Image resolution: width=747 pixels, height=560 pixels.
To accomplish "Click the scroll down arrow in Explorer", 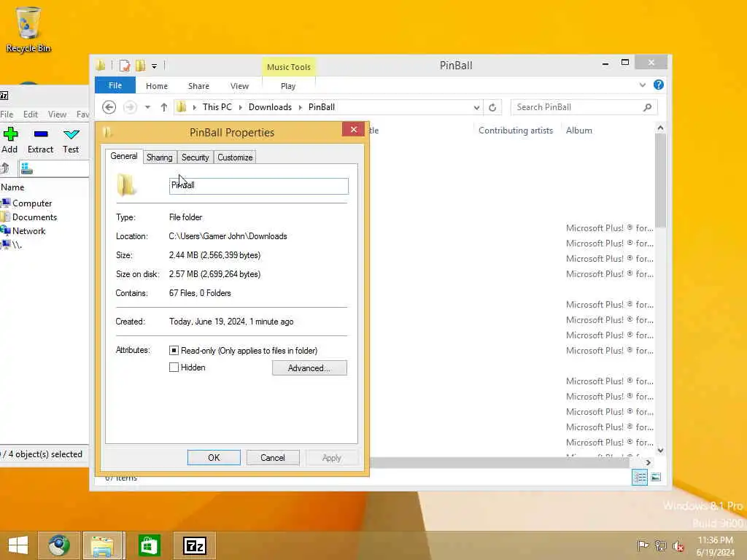I will click(x=660, y=450).
